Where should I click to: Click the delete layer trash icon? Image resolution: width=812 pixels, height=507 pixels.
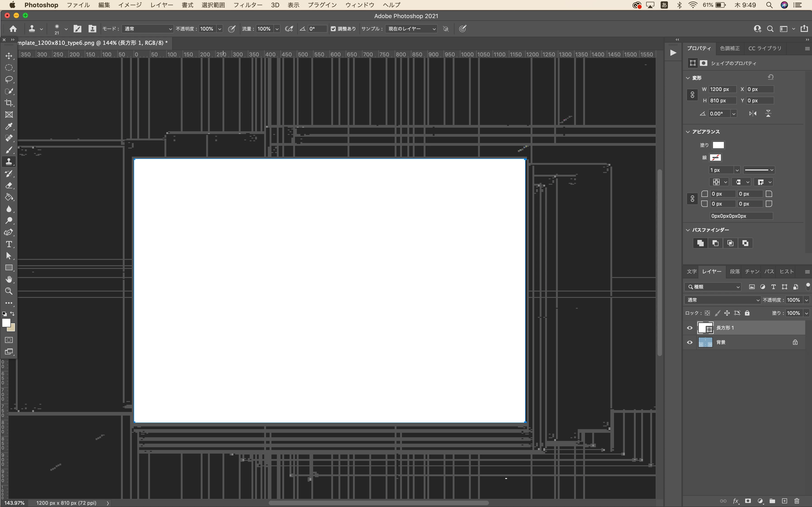[797, 501]
